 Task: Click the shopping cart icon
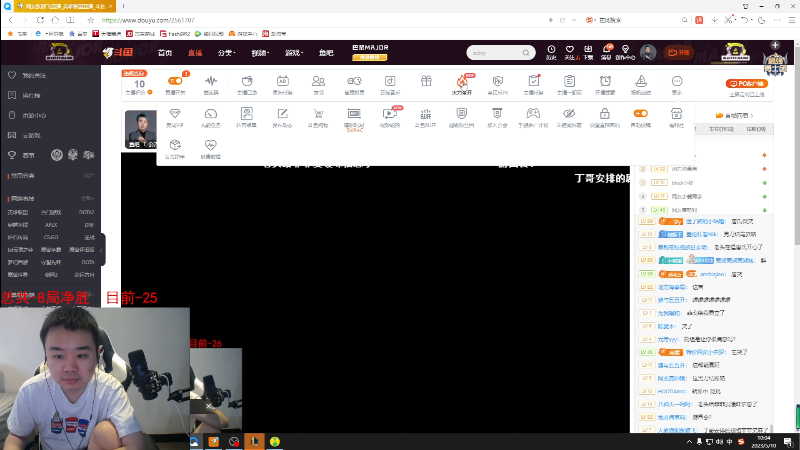pyautogui.click(x=318, y=113)
